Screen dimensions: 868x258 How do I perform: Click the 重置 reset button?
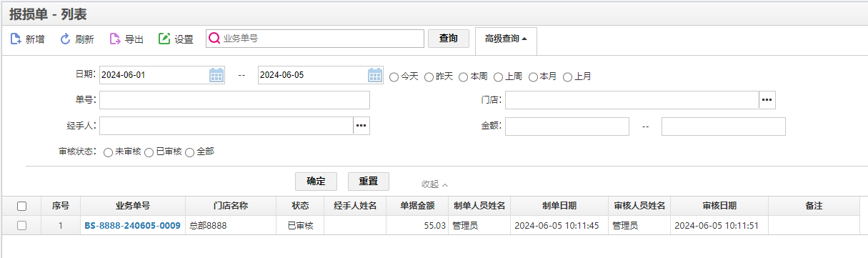pyautogui.click(x=369, y=182)
